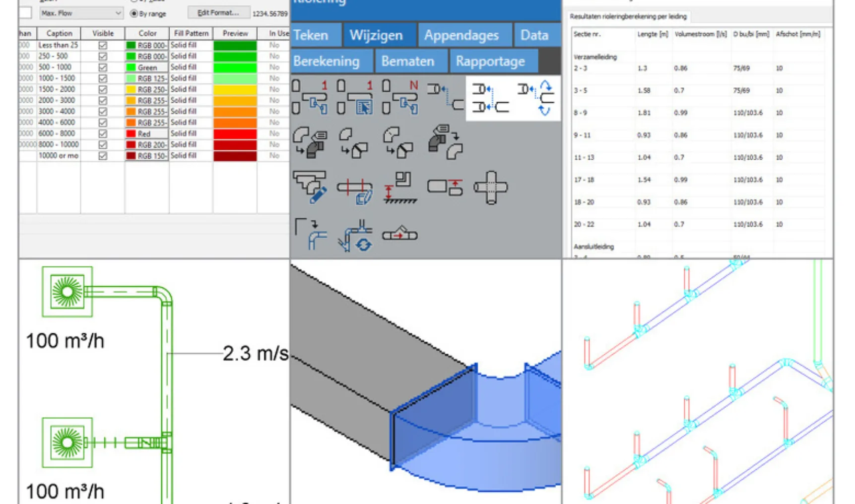Click the rotate pipe connection icon with blue arrows
The width and height of the screenshot is (855, 504).
(537, 98)
